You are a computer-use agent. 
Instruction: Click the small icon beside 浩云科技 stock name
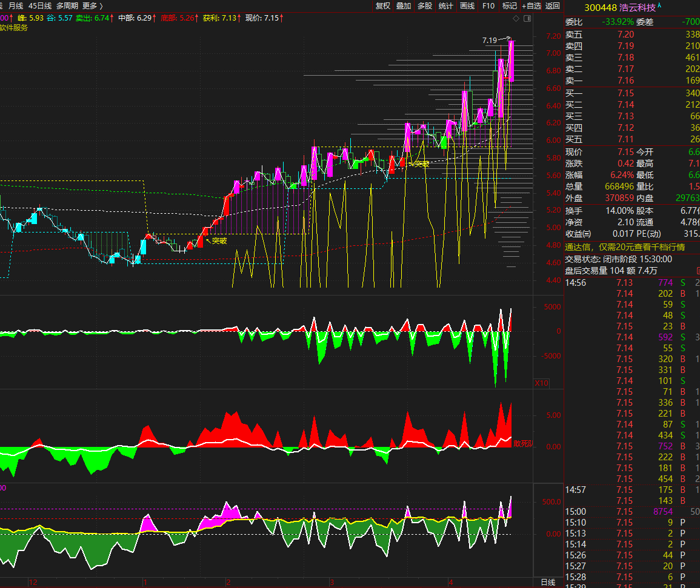pyautogui.click(x=660, y=7)
